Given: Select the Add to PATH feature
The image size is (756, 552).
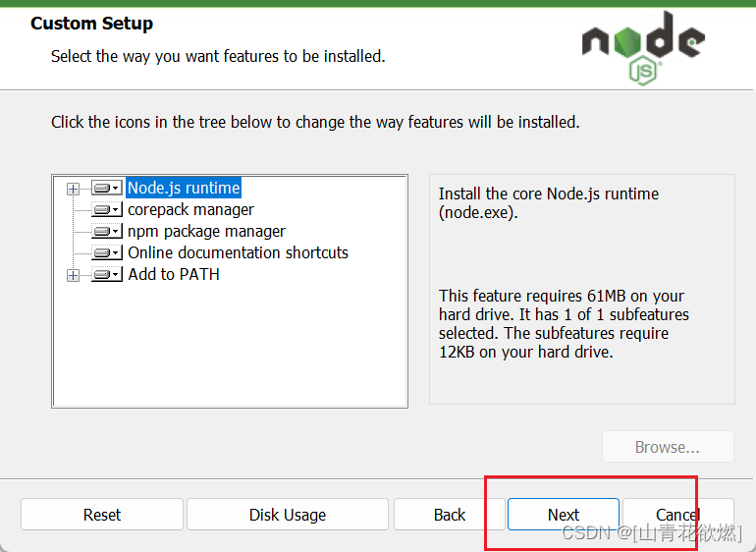Looking at the screenshot, I should (x=174, y=274).
